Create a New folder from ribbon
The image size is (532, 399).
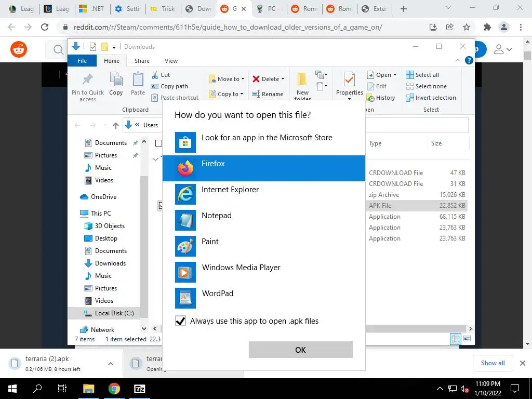[302, 86]
